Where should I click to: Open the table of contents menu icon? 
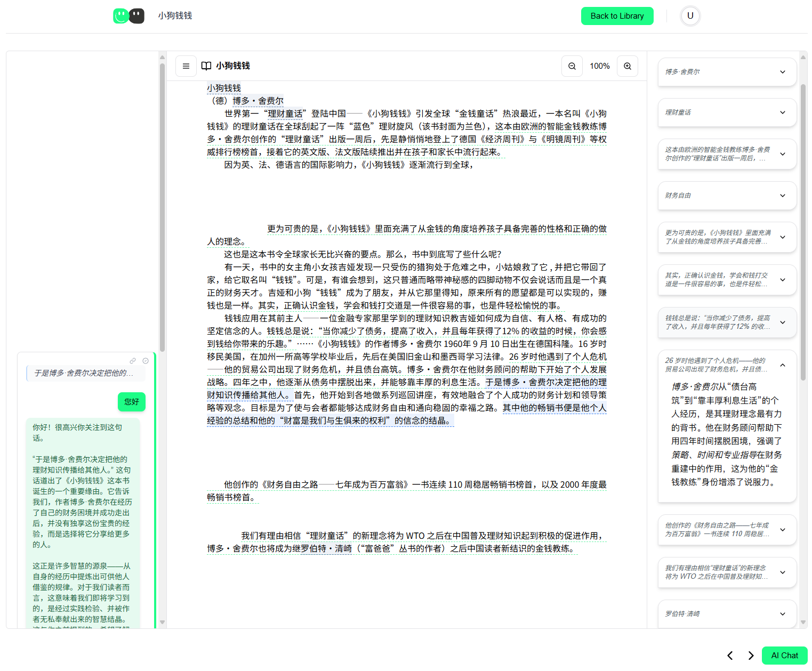tap(186, 66)
